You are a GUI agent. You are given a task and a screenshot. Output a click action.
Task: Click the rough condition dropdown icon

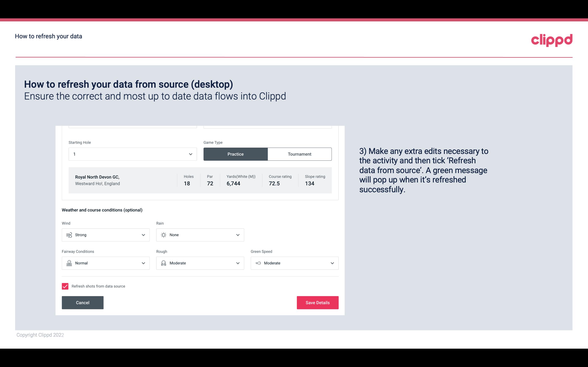coord(237,263)
